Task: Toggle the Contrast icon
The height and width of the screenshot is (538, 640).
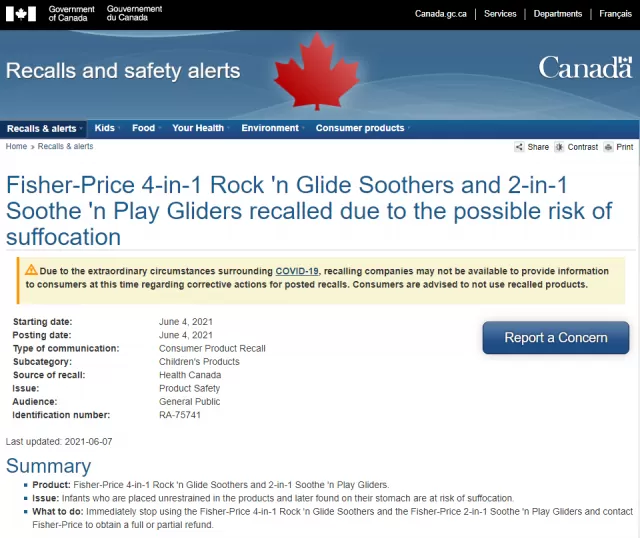Action: pos(559,147)
